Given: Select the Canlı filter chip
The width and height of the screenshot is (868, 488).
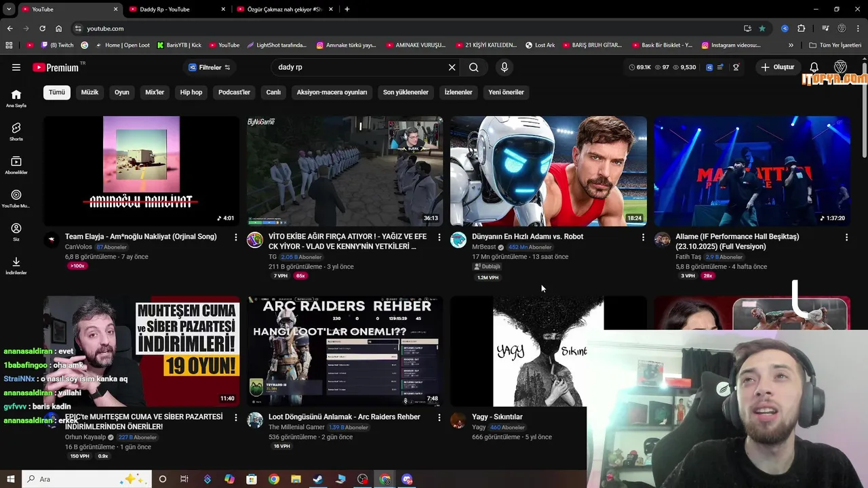Looking at the screenshot, I should 273,92.
